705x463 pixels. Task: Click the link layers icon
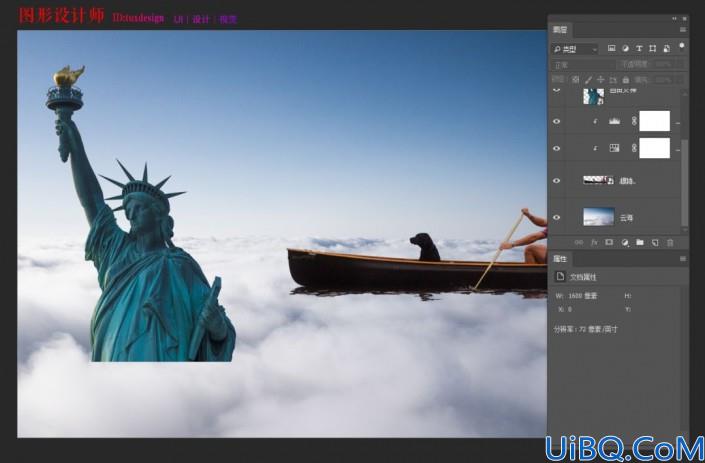coord(579,243)
